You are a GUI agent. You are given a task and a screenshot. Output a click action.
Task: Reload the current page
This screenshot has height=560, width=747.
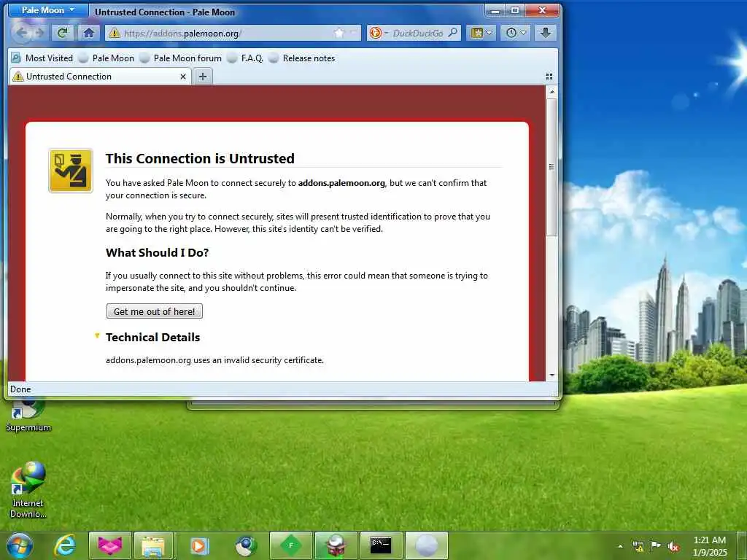(x=62, y=32)
